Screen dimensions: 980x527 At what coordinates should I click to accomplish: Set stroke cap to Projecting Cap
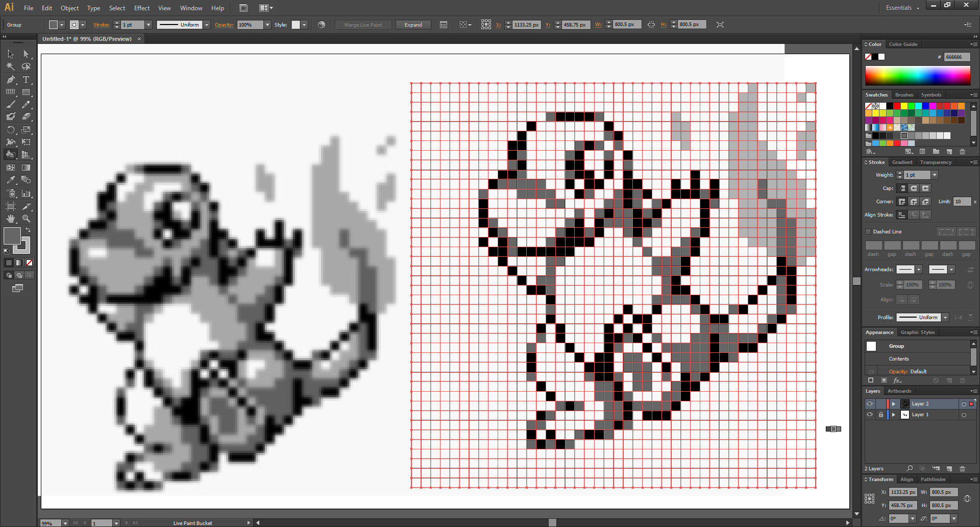click(x=925, y=188)
